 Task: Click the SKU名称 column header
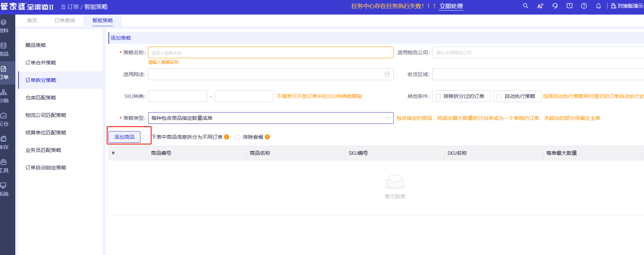tap(494, 153)
